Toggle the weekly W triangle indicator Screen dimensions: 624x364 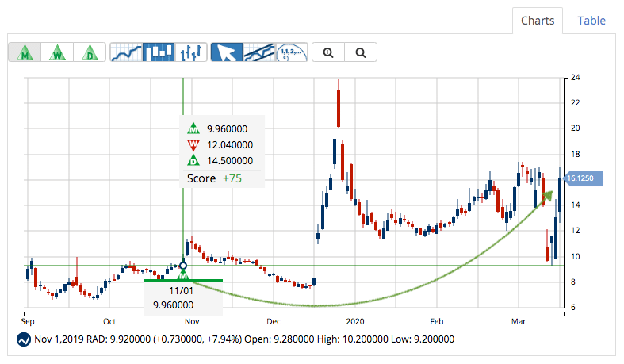[57, 52]
